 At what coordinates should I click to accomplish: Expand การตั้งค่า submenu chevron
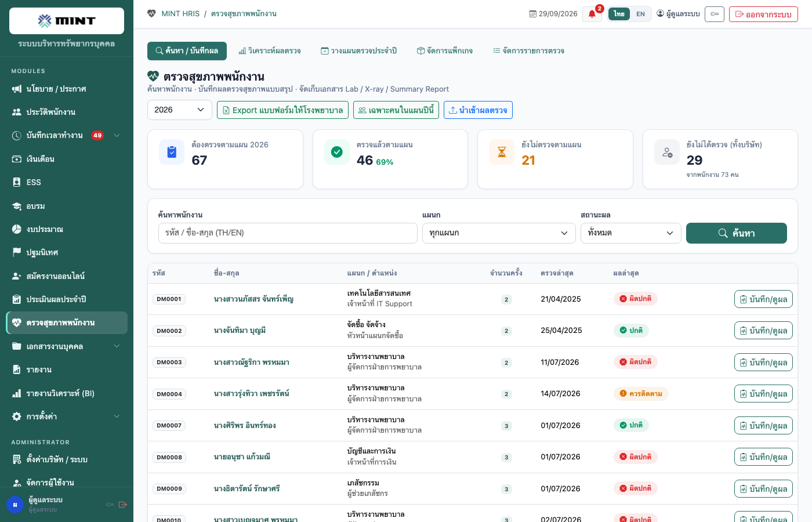point(117,416)
